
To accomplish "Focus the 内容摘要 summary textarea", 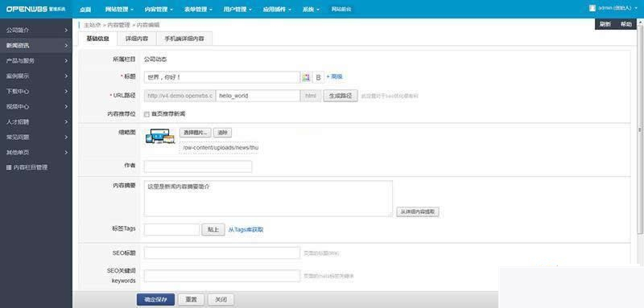I will [268, 199].
